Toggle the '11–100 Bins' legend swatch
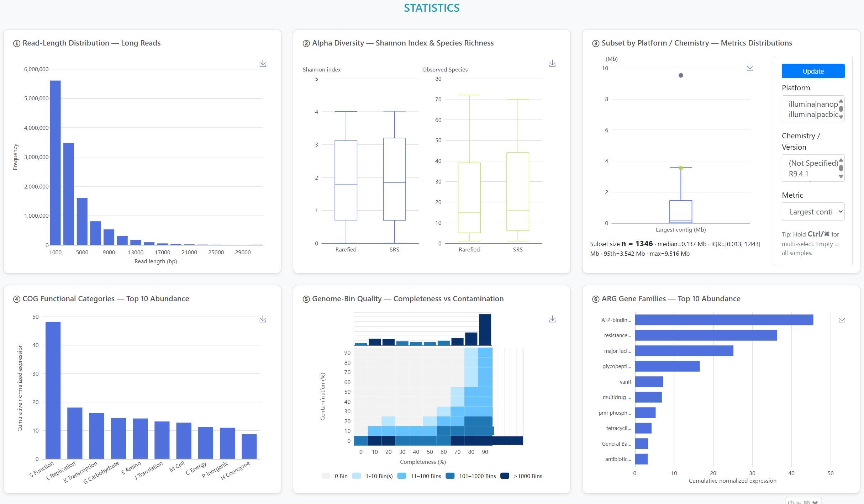This screenshot has width=864, height=504. (402, 476)
